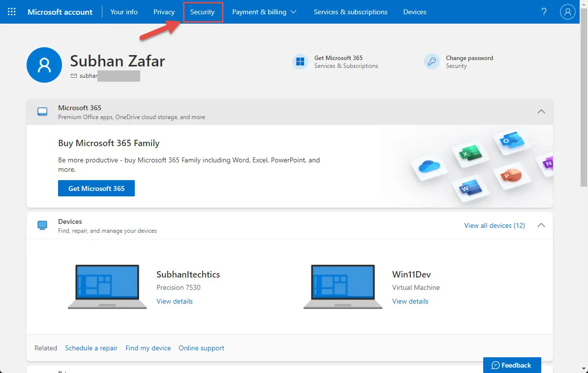
Task: Click the page vertical scrollbar thumb
Action: point(584,97)
